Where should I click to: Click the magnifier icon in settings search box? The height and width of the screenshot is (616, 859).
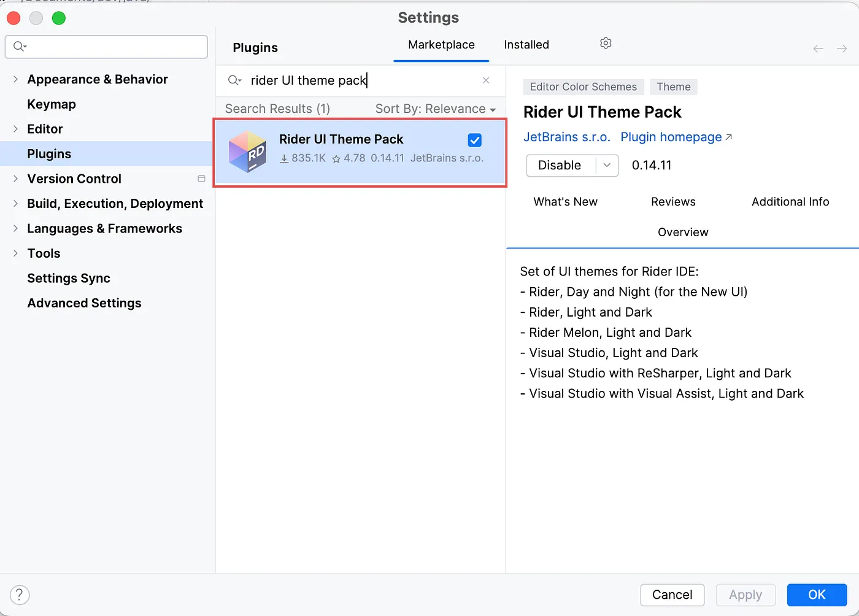[x=19, y=47]
